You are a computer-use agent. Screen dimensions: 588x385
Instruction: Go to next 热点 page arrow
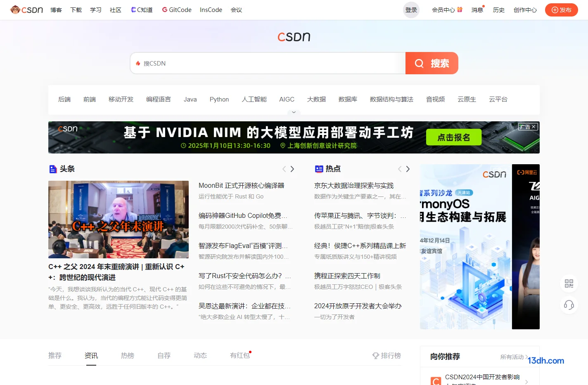[x=408, y=169]
